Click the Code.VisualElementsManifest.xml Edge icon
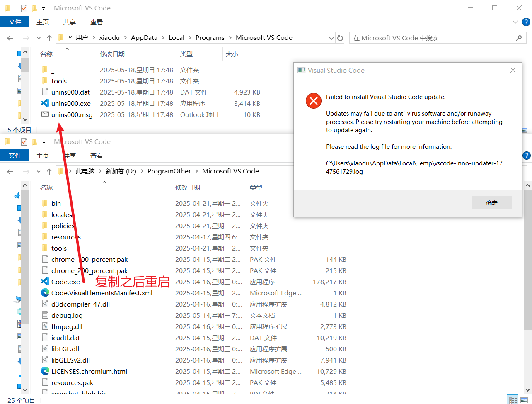Viewport: 532px width, 404px height. tap(45, 293)
